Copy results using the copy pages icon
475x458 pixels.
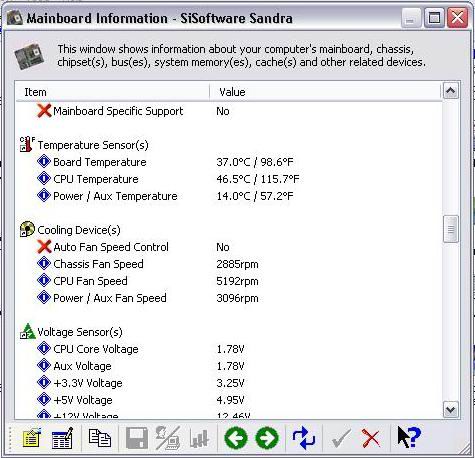click(100, 438)
